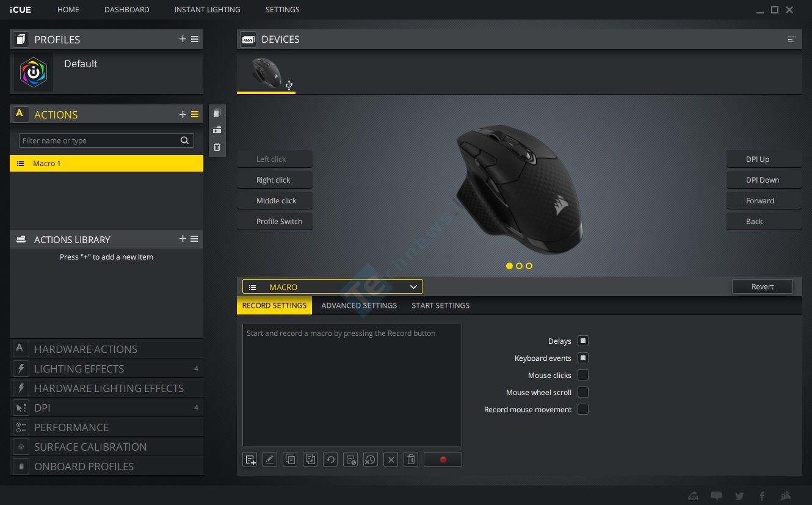Expand the Hardware Lighting Effects section
The image size is (812, 505).
click(106, 388)
